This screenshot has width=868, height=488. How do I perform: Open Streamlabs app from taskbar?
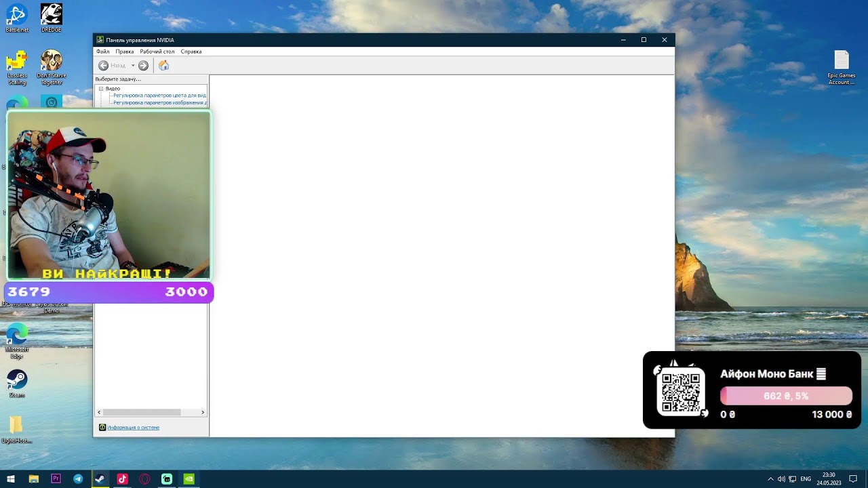pos(167,479)
